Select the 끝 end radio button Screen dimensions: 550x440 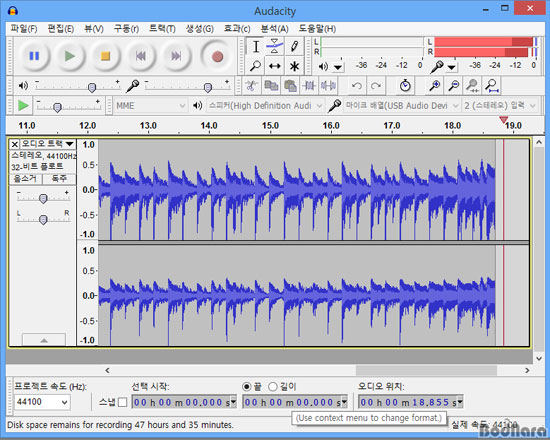click(x=247, y=387)
